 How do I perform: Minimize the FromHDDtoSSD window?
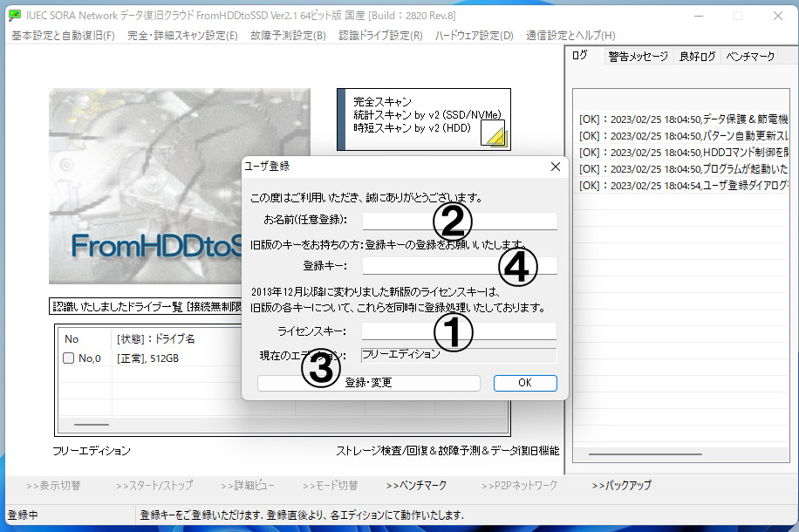click(x=699, y=16)
